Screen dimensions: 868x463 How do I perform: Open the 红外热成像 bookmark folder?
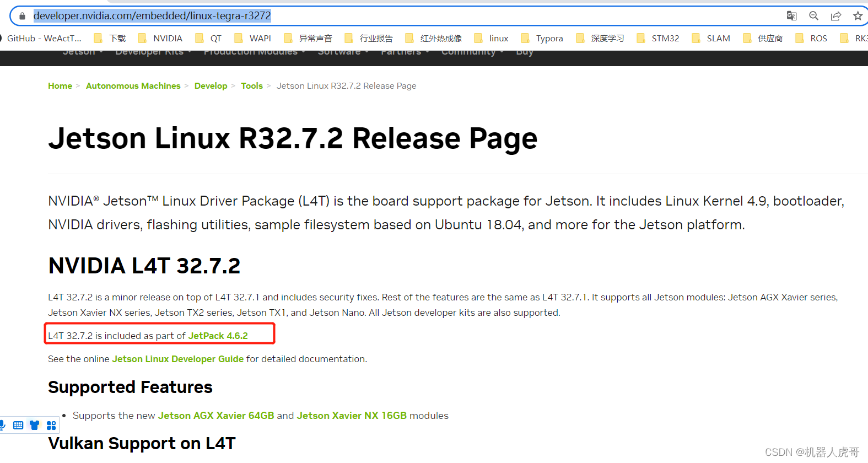coord(433,38)
